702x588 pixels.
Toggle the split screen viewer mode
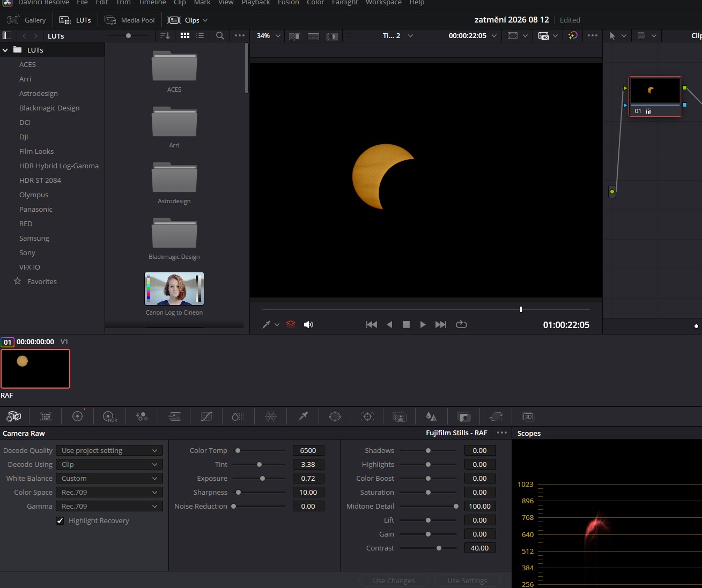point(314,36)
